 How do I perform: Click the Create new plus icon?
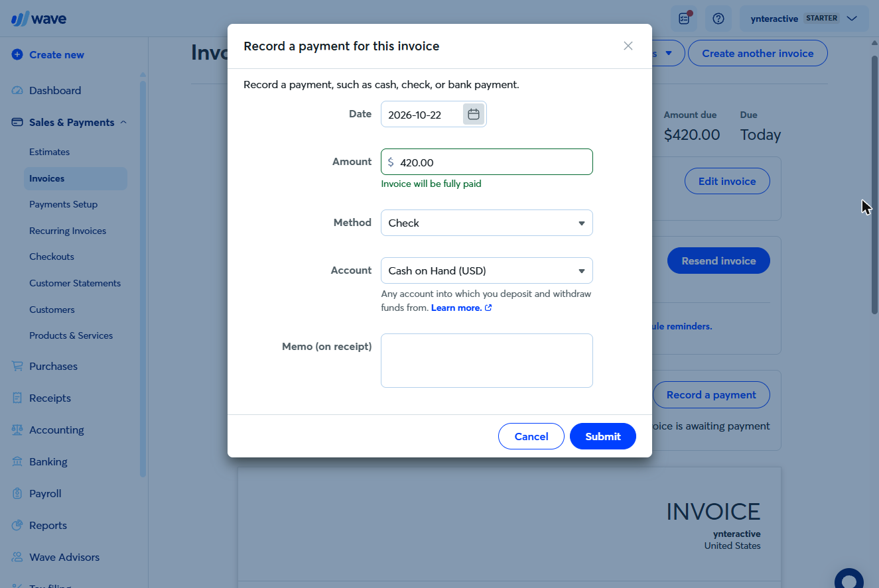tap(17, 55)
